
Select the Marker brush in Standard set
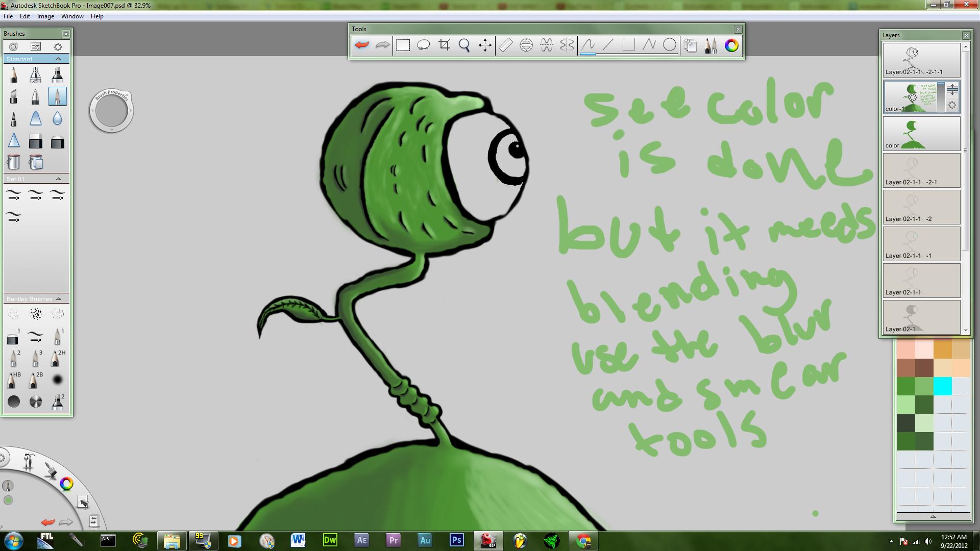coord(57,75)
